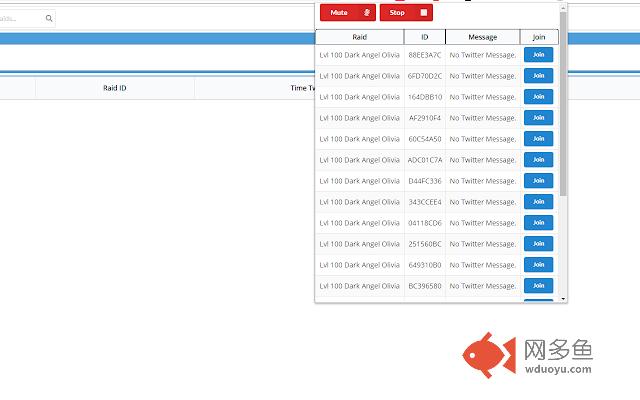The width and height of the screenshot is (640, 400).
Task: Join raid with ID 251560BC
Action: [x=538, y=244]
